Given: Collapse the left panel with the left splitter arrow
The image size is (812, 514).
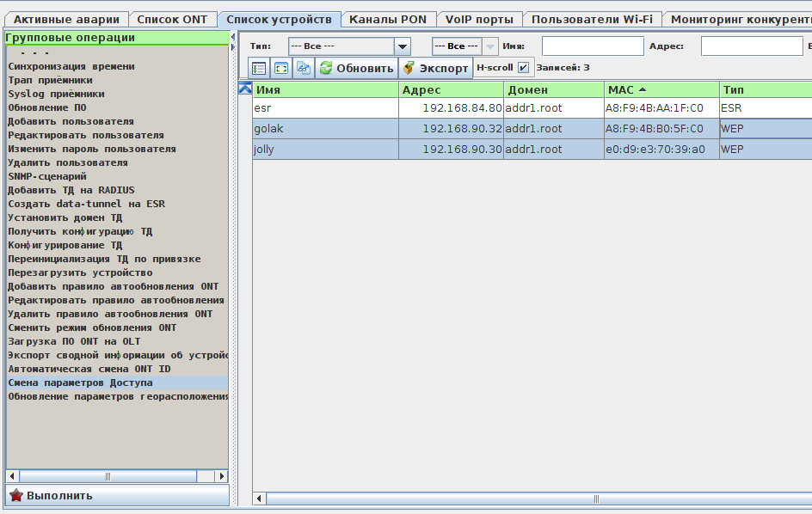Looking at the screenshot, I should tap(232, 37).
